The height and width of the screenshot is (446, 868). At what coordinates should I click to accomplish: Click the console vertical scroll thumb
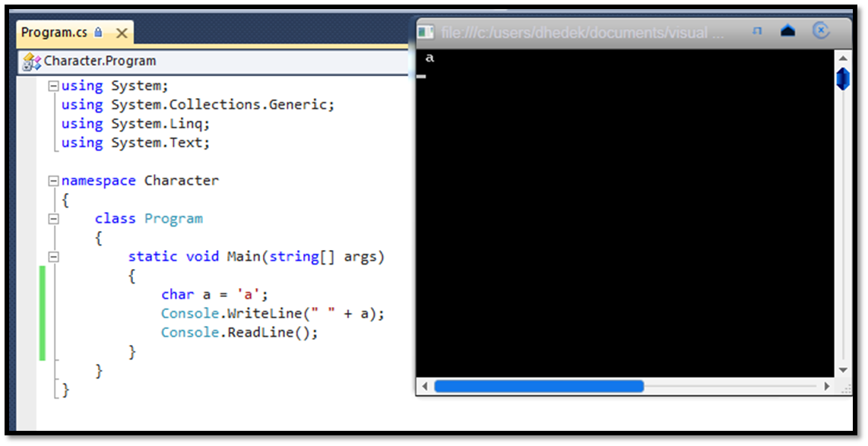842,78
